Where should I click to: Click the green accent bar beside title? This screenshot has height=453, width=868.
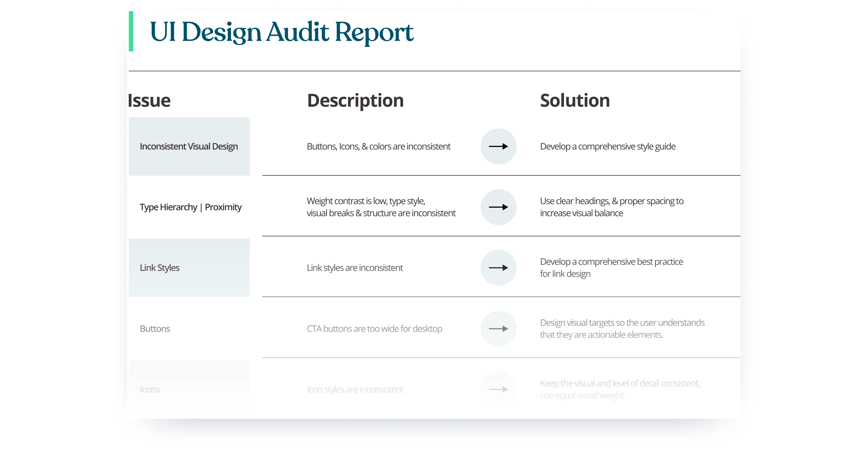pos(131,31)
